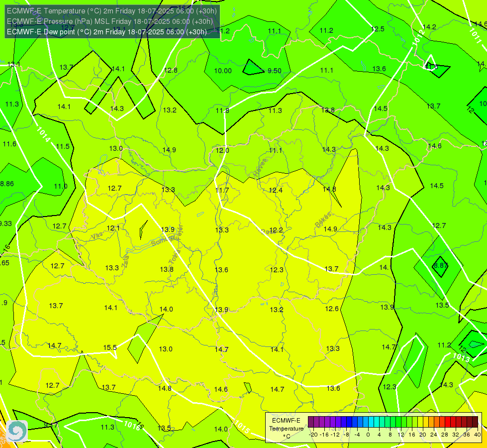Click the 1014 isobar label
Viewport: 487px width, 448px height.
(43, 134)
